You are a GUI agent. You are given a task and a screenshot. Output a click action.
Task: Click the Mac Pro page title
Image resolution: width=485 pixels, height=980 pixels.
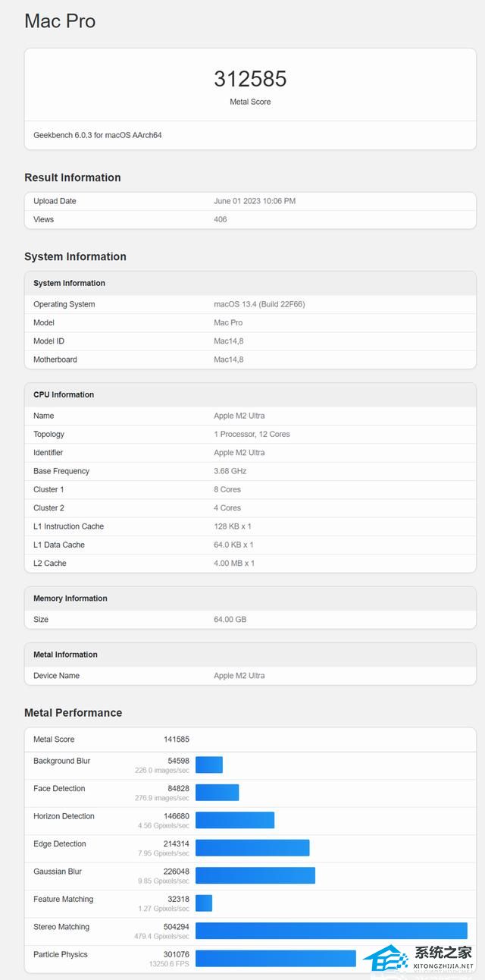coord(60,21)
